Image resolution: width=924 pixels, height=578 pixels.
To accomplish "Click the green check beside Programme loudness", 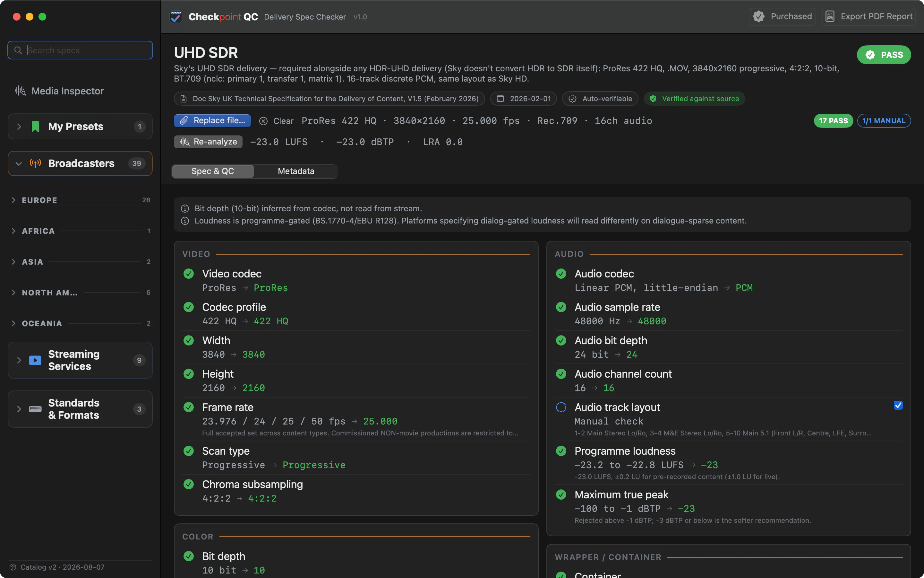I will click(x=561, y=451).
